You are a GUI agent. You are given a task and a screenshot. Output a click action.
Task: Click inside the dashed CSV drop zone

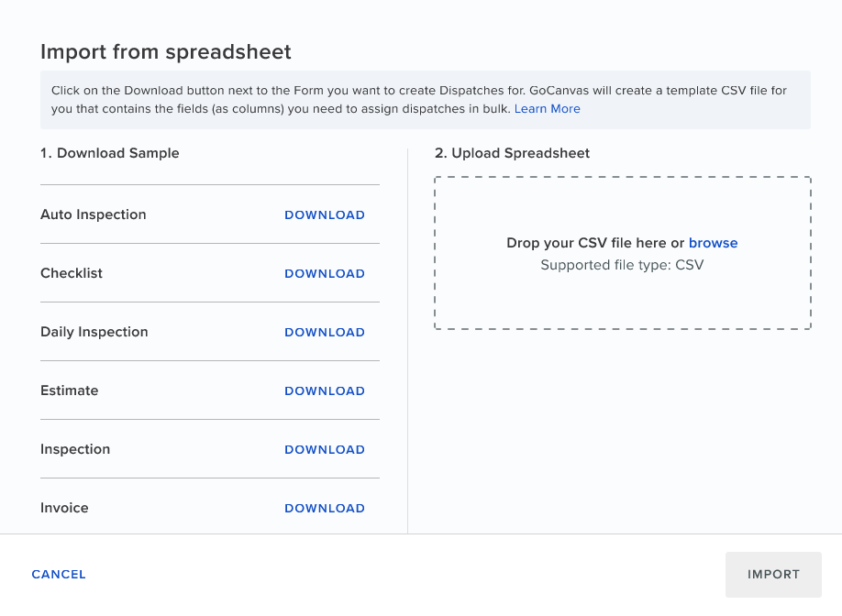tap(623, 253)
